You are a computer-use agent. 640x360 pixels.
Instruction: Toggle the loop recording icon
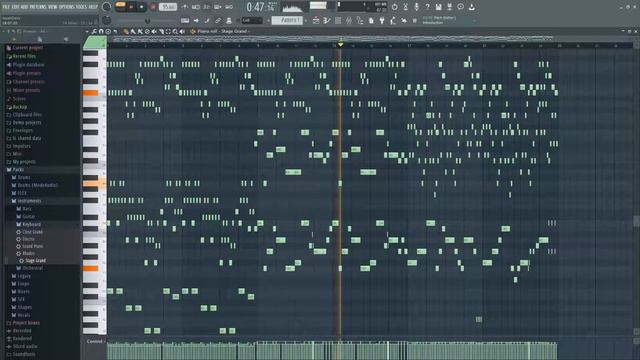click(229, 7)
